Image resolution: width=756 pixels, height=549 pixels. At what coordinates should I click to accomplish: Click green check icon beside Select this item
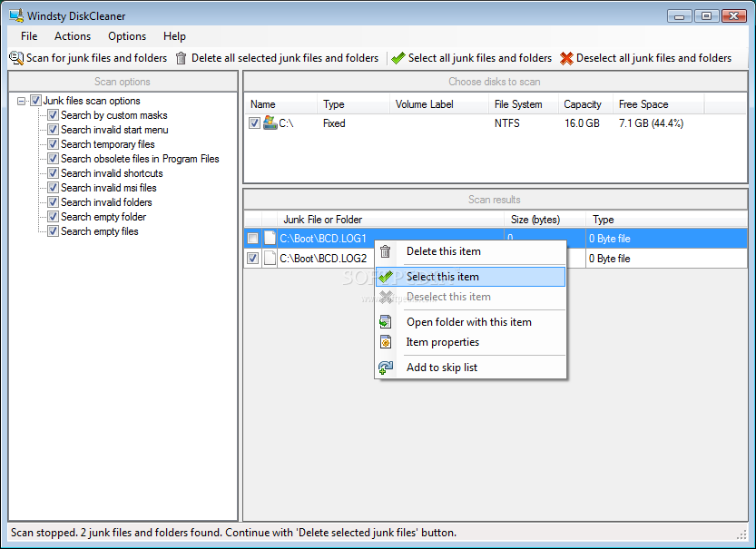[385, 277]
